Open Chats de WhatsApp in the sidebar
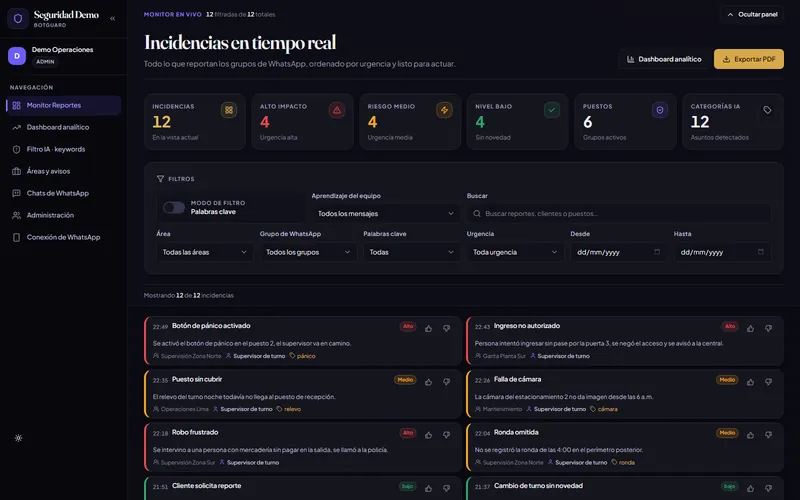The image size is (800, 500). point(64,193)
